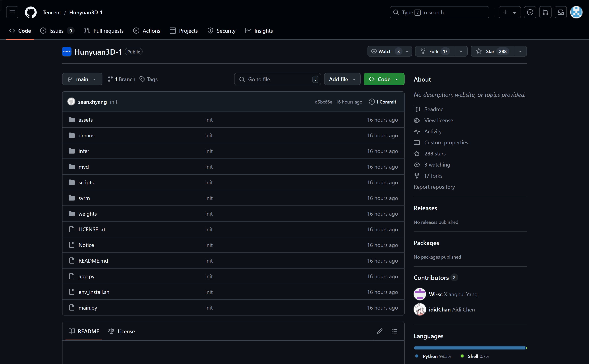Switch to the Projects tab
Viewport: 589px width, 364px height.
(184, 31)
